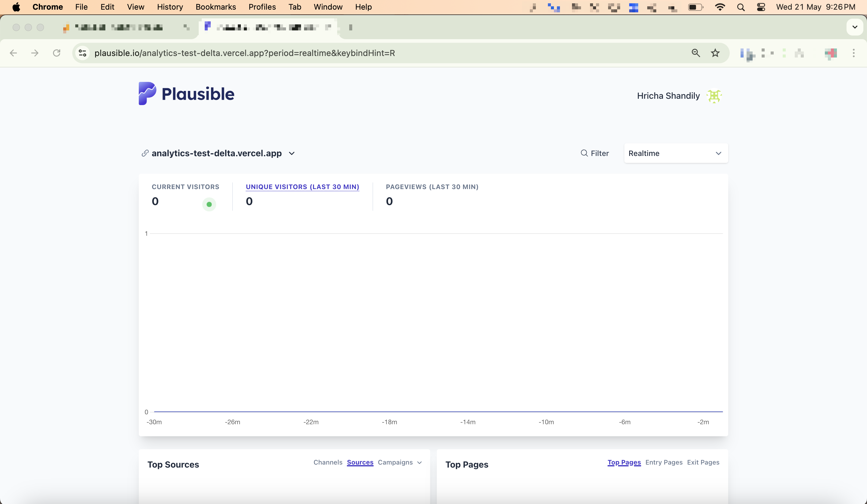Click the site information icon in address bar
The width and height of the screenshot is (867, 504).
tap(82, 53)
